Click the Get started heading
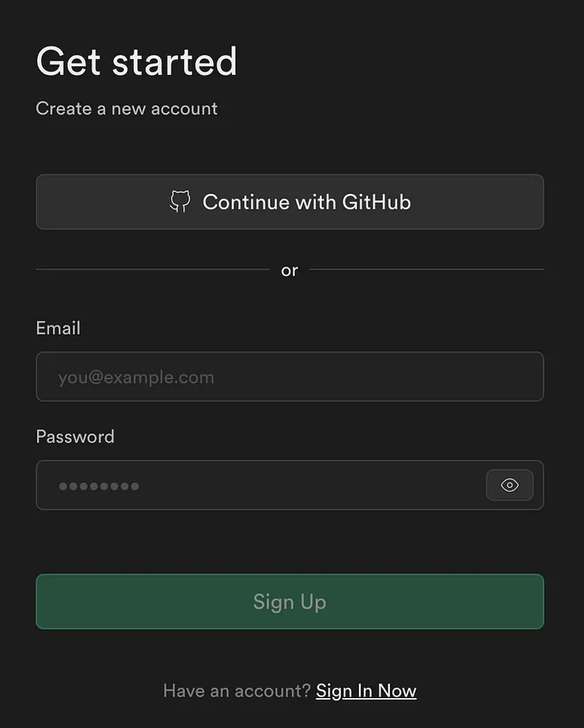584x728 pixels. click(137, 62)
